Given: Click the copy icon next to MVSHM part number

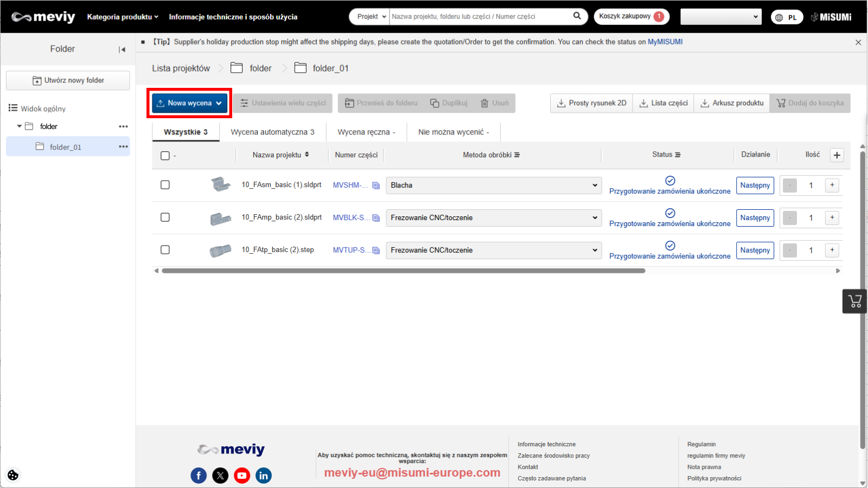Looking at the screenshot, I should tap(376, 185).
